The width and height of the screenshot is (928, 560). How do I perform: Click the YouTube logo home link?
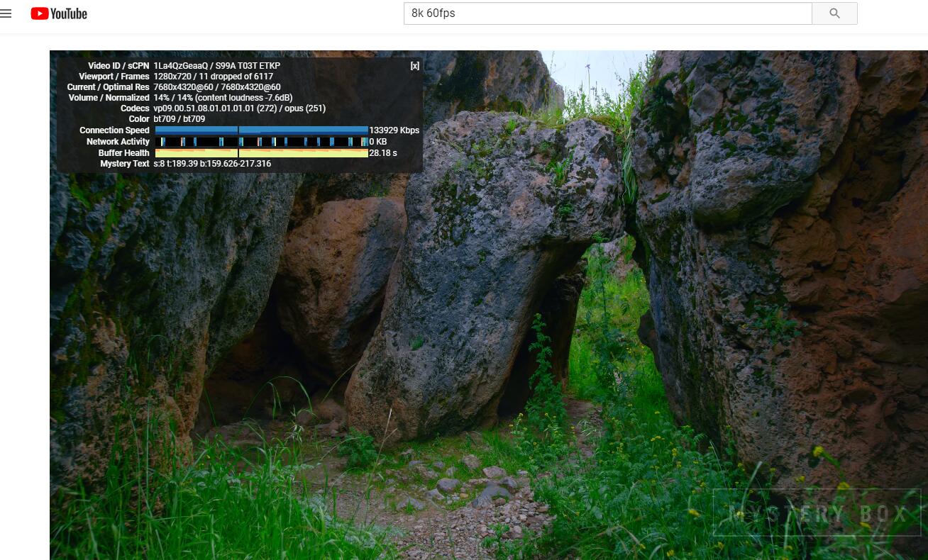(59, 13)
